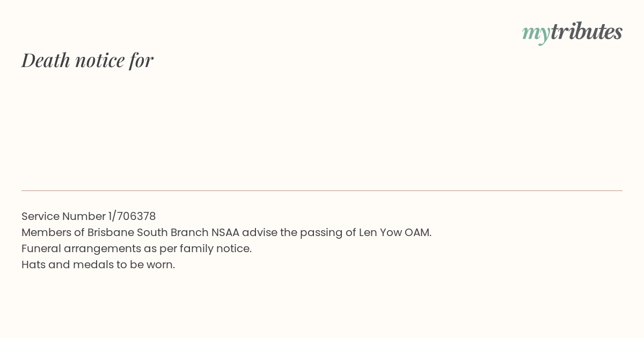The height and width of the screenshot is (338, 644).
Task: Select the word "Death" in heading
Action: 46,60
